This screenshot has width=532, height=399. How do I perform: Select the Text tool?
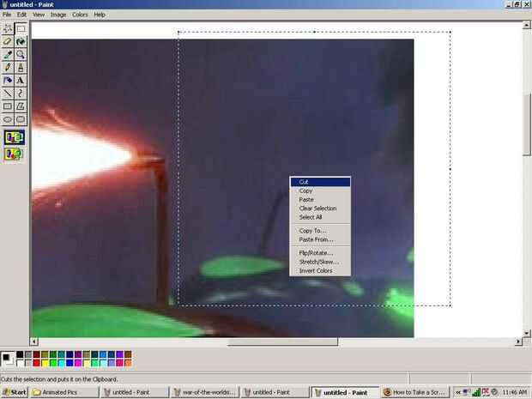21,81
